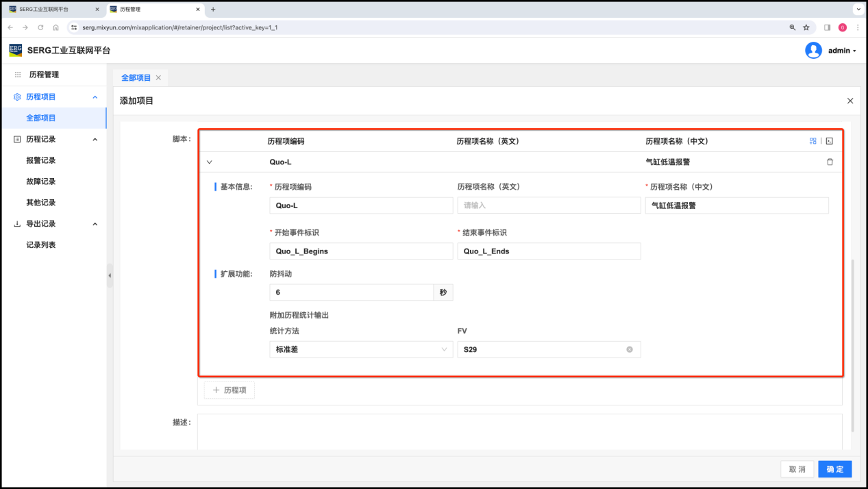This screenshot has height=489, width=868.
Task: Switch to script code view icon
Action: pos(829,141)
